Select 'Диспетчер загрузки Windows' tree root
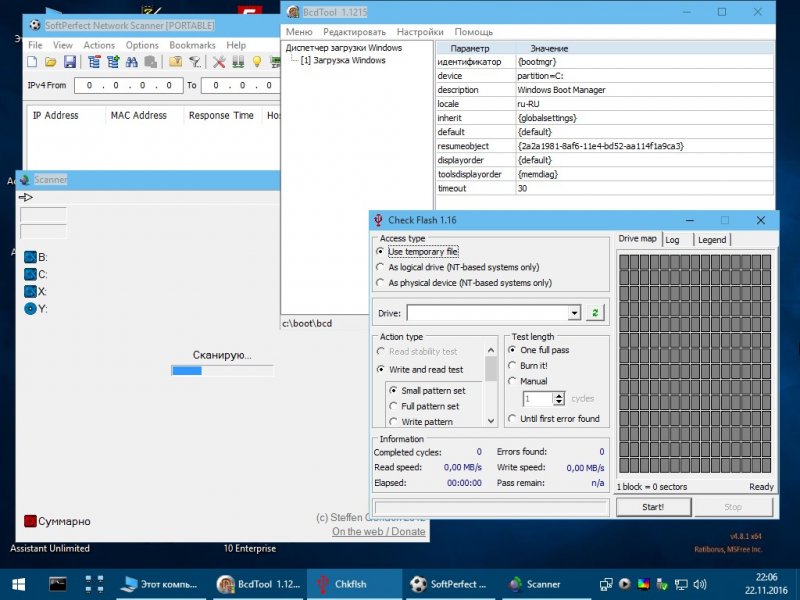Viewport: 800px width, 600px height. point(344,47)
